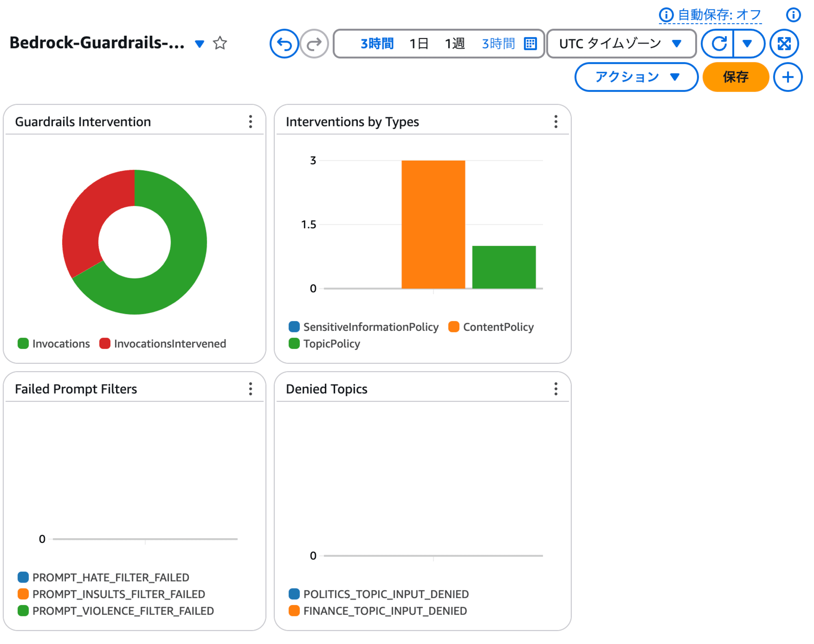Select the bold 3時間 time range

click(377, 44)
